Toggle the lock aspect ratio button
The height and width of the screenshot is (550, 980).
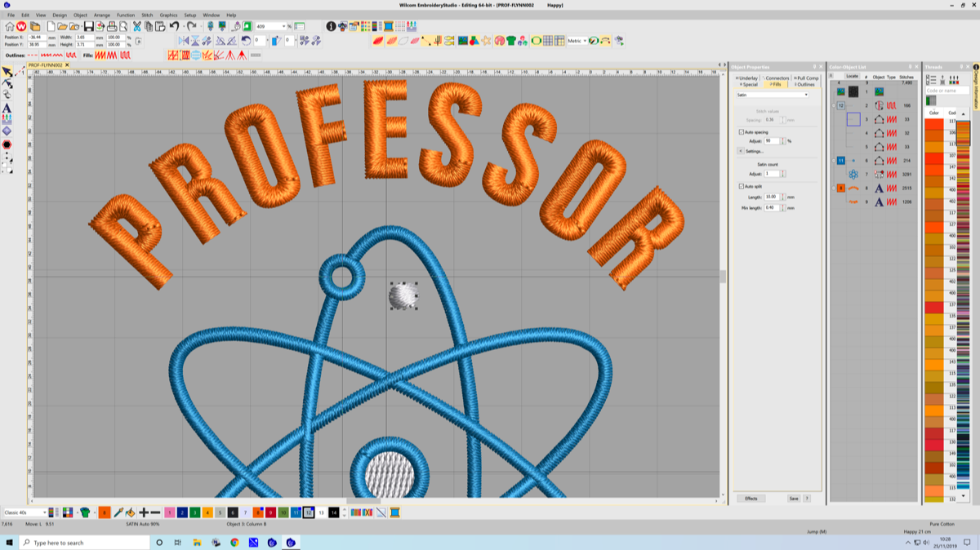[x=137, y=40]
